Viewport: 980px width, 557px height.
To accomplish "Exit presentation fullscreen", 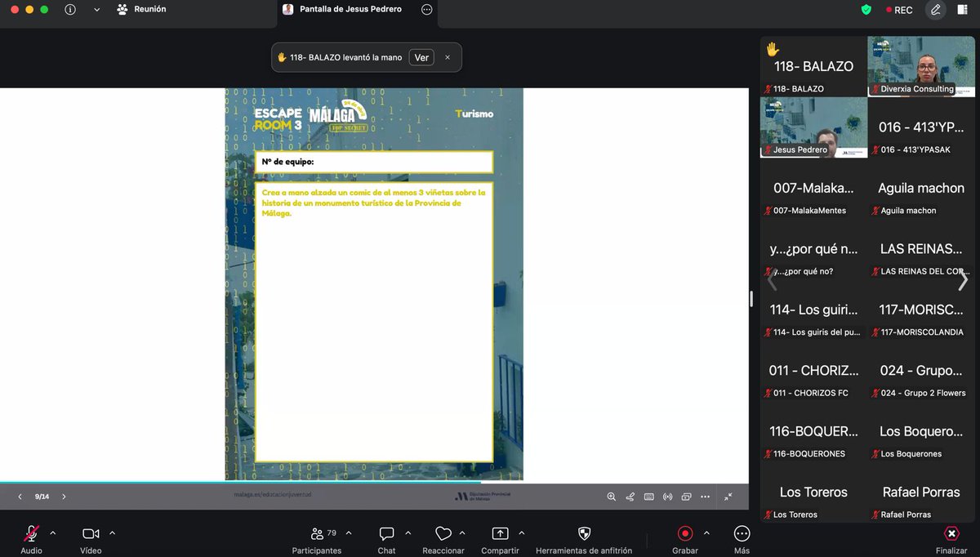I will (x=728, y=497).
